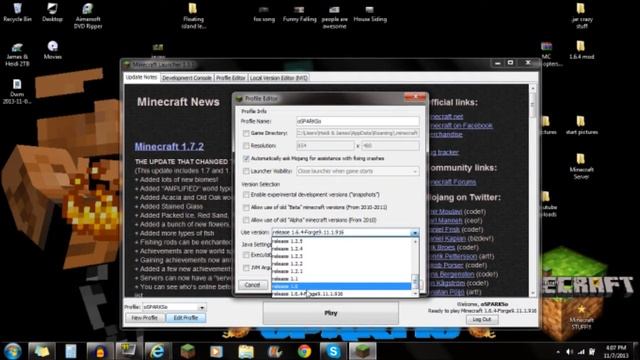Open the 1.6.4 mod folder
The height and width of the screenshot is (360, 640).
tap(581, 50)
